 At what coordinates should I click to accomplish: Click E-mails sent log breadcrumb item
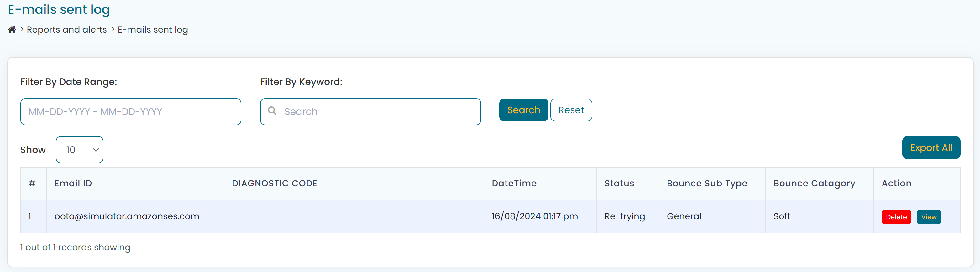[153, 29]
